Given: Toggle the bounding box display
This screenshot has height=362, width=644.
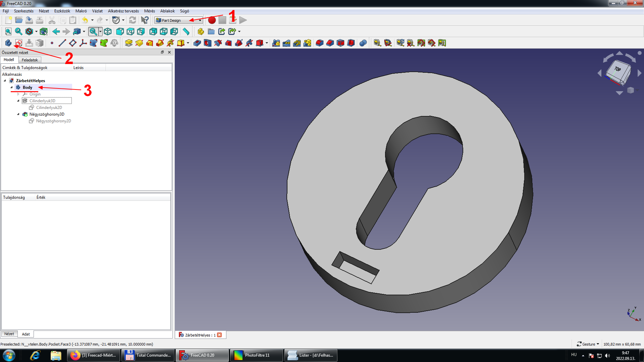Looking at the screenshot, I should pos(43,32).
